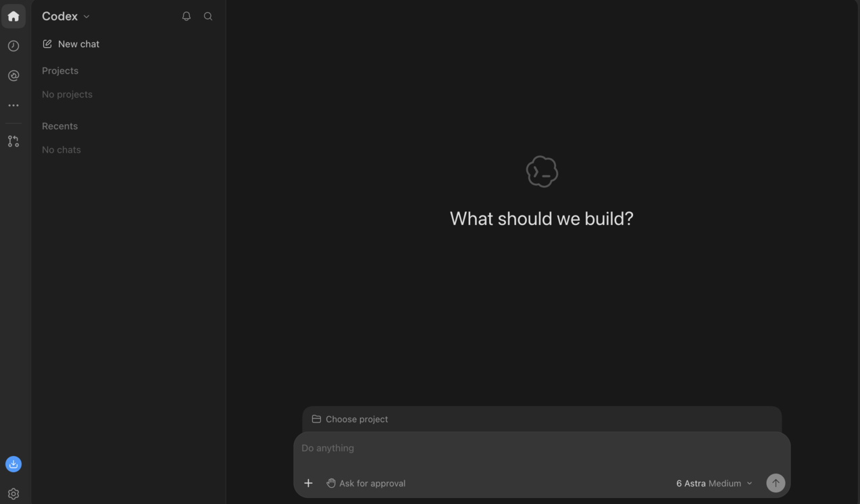This screenshot has height=504, width=860.
Task: Click the plus attach icon
Action: pyautogui.click(x=308, y=483)
